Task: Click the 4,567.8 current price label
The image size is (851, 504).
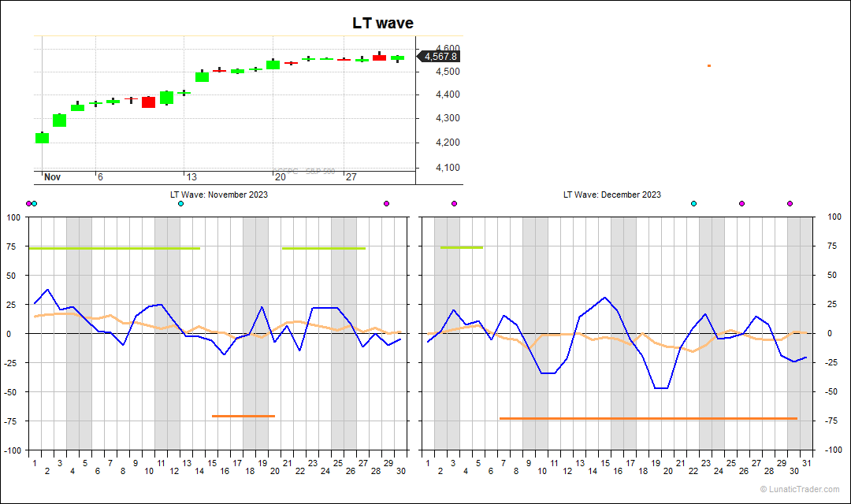Action: click(x=440, y=57)
